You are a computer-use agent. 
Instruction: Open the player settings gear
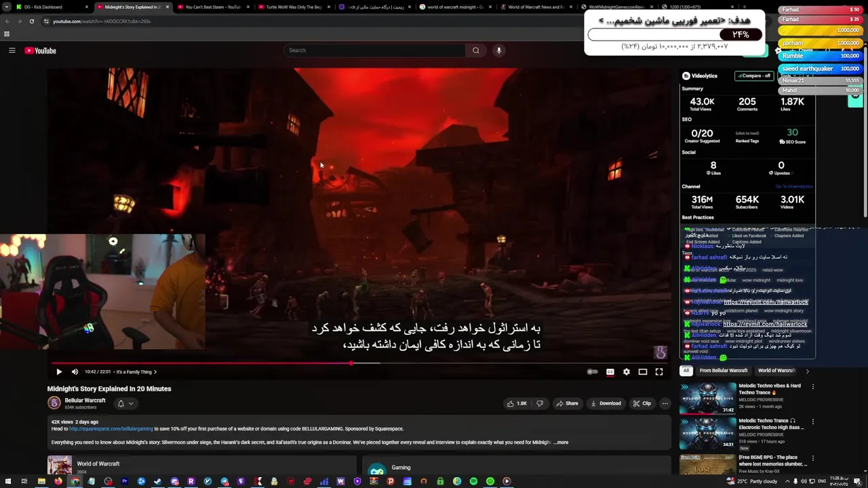pyautogui.click(x=626, y=371)
